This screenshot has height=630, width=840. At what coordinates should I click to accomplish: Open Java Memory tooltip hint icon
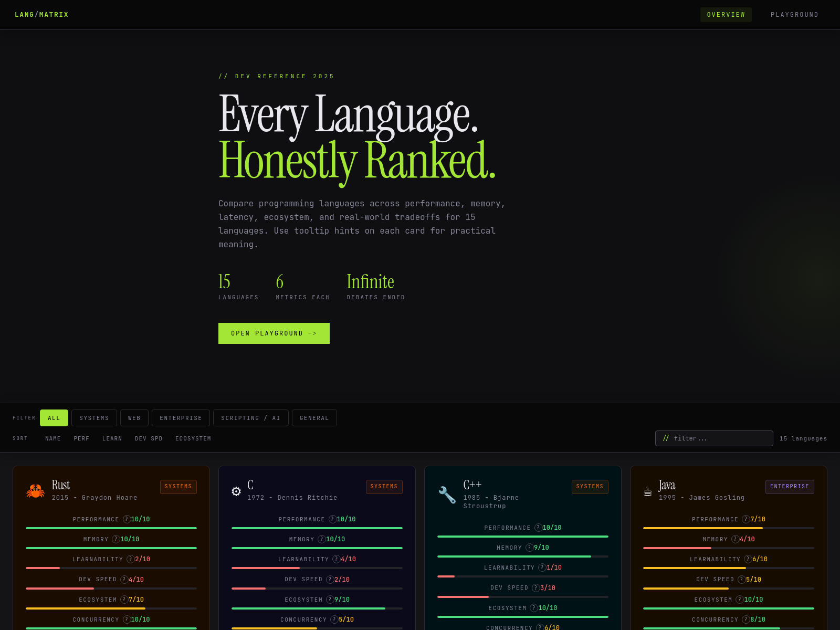735,539
